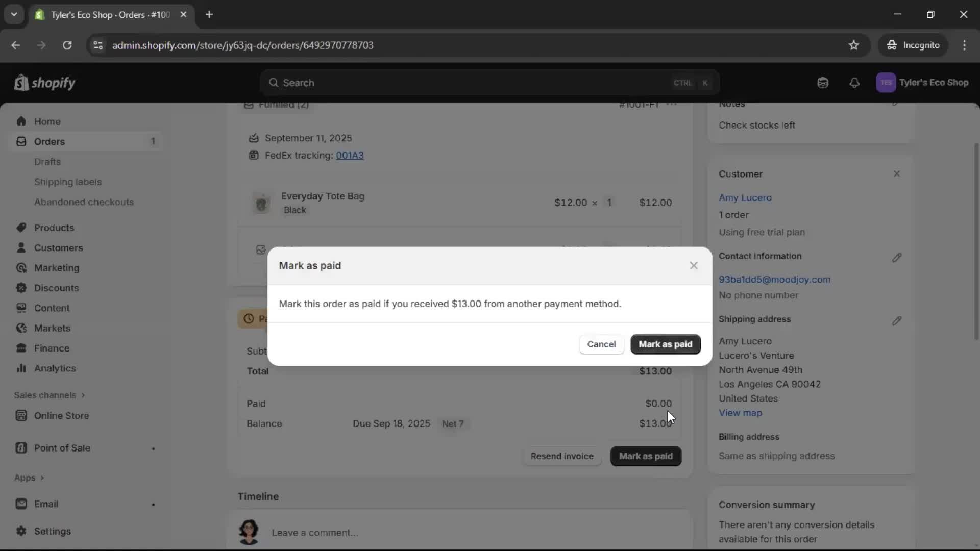The image size is (980, 551).
Task: Edit contact information pencil icon
Action: click(x=897, y=258)
